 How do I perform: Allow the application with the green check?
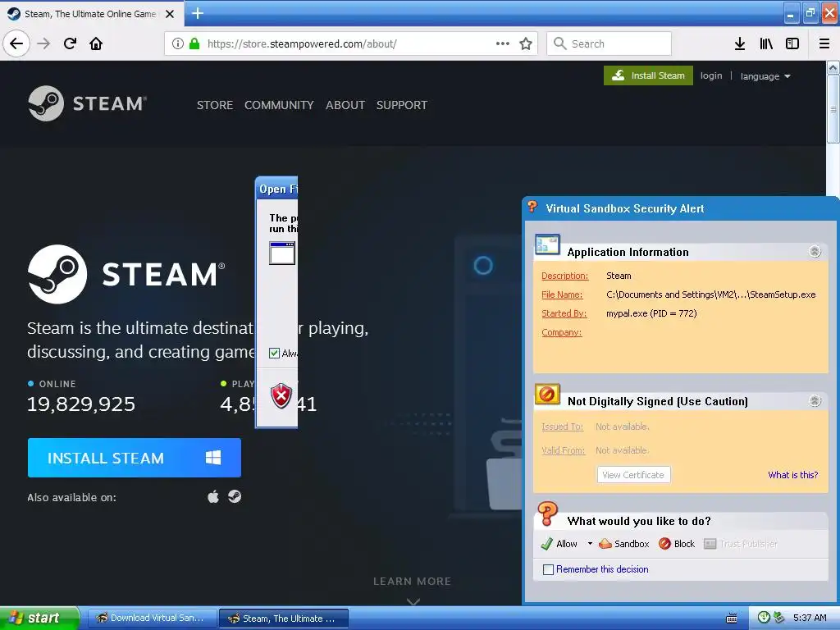tap(559, 544)
